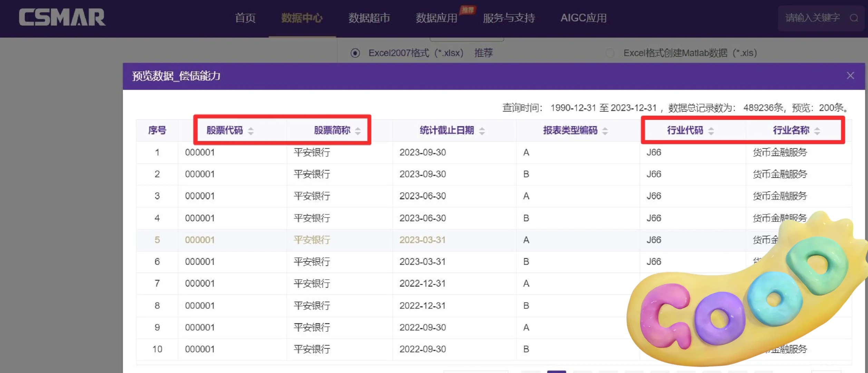Click 货币金融服务 in row 3
This screenshot has height=373, width=868.
pos(780,196)
